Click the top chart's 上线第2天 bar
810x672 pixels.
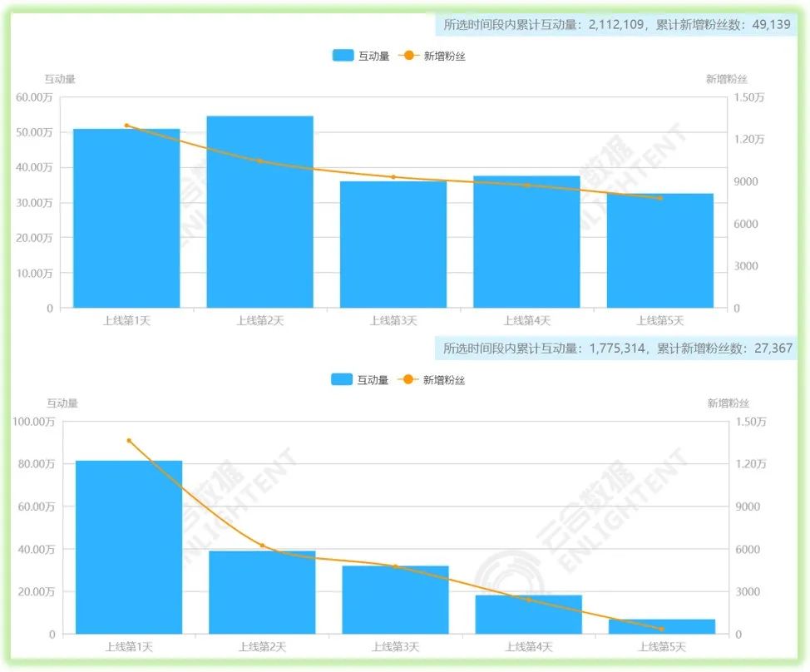point(259,212)
